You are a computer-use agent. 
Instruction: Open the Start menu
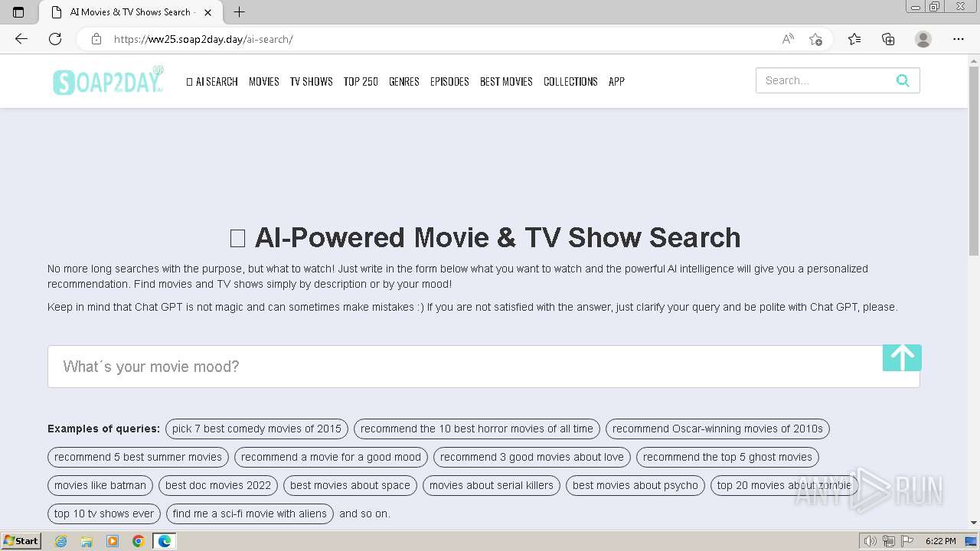(x=21, y=541)
